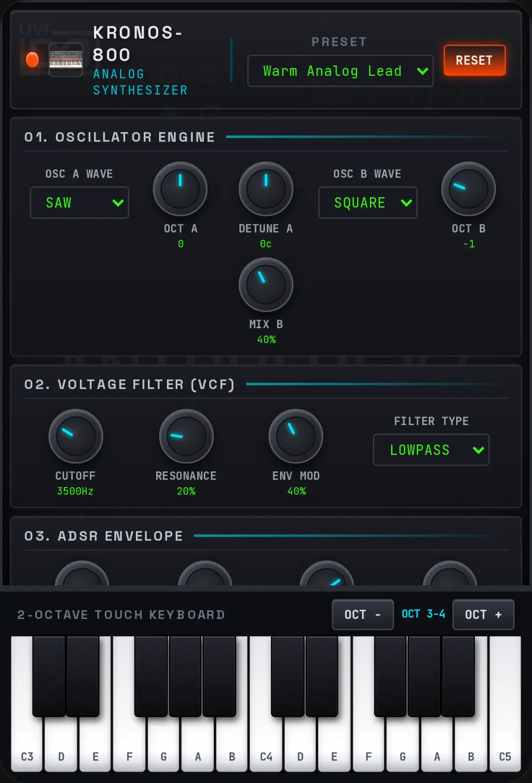The image size is (532, 783).
Task: Click the 40% value under MIX B
Action: point(266,339)
